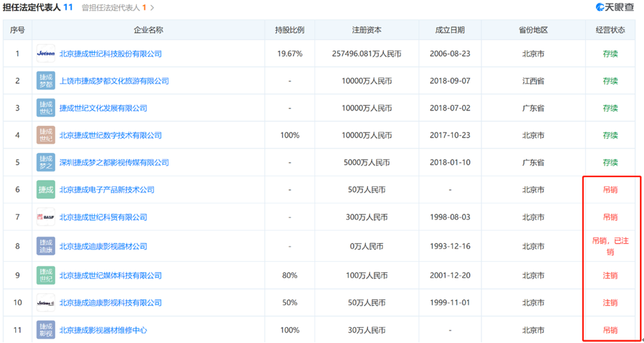This screenshot has width=644, height=343.
Task: Click the 80% shareholding cell
Action: (x=289, y=275)
